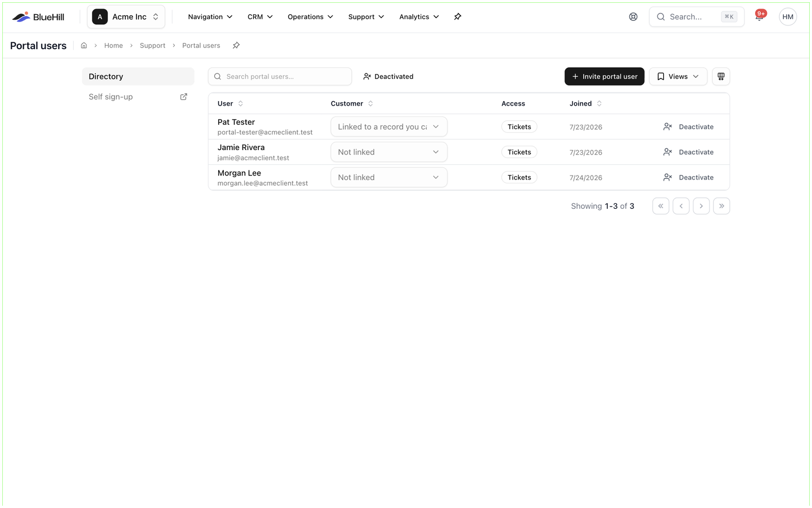Click email morgan.lee@acmeclient.test
The height and width of the screenshot is (508, 812).
tap(263, 183)
